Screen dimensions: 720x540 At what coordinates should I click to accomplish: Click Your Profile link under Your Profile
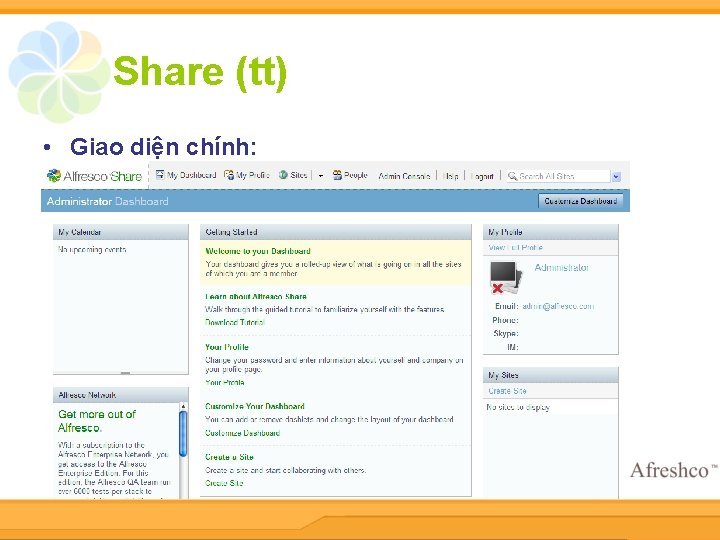point(225,382)
